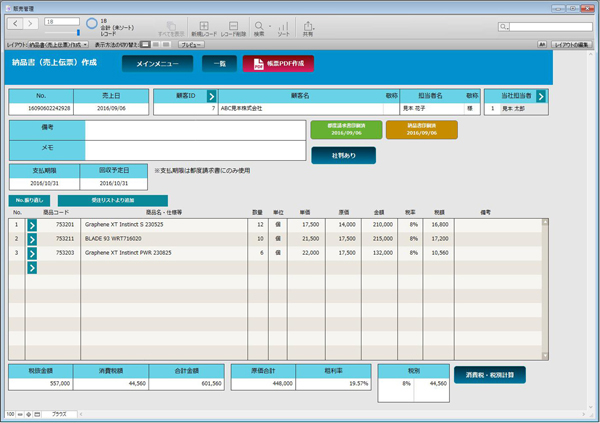Click the arrow button in the empty row
Viewport: 600px width, 423px height.
[32, 268]
